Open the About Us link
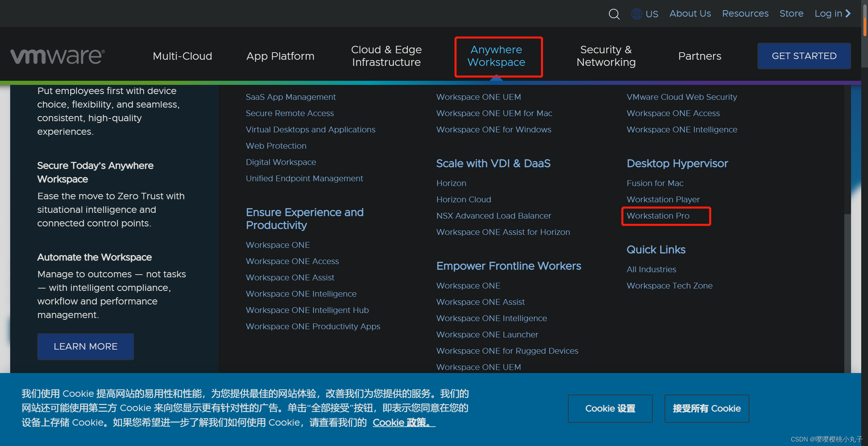The width and height of the screenshot is (868, 446). click(690, 14)
